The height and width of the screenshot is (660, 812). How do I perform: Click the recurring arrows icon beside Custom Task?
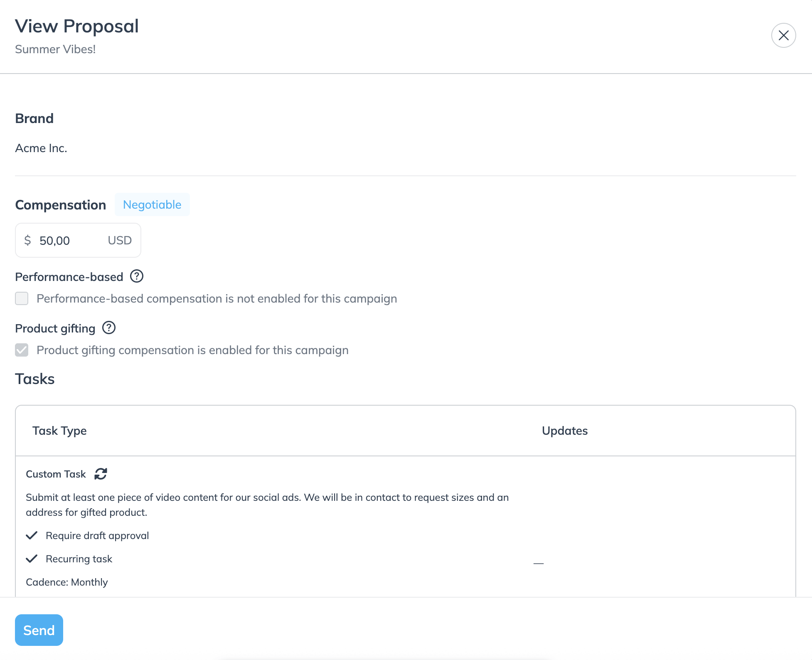coord(101,474)
